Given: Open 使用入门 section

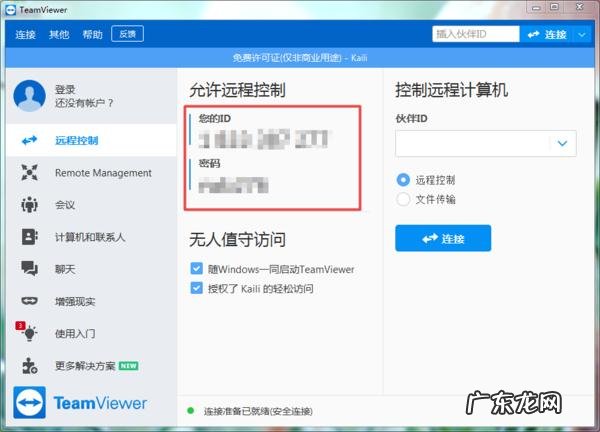Looking at the screenshot, I should (x=91, y=333).
